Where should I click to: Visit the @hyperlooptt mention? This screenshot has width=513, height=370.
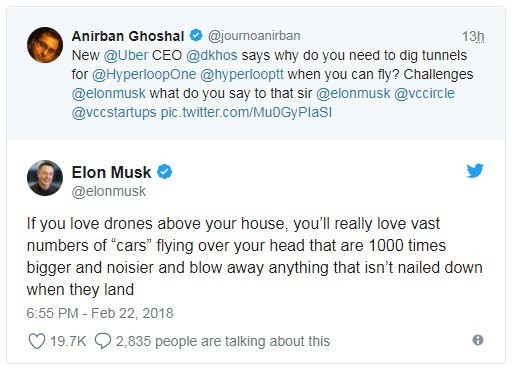click(x=242, y=74)
